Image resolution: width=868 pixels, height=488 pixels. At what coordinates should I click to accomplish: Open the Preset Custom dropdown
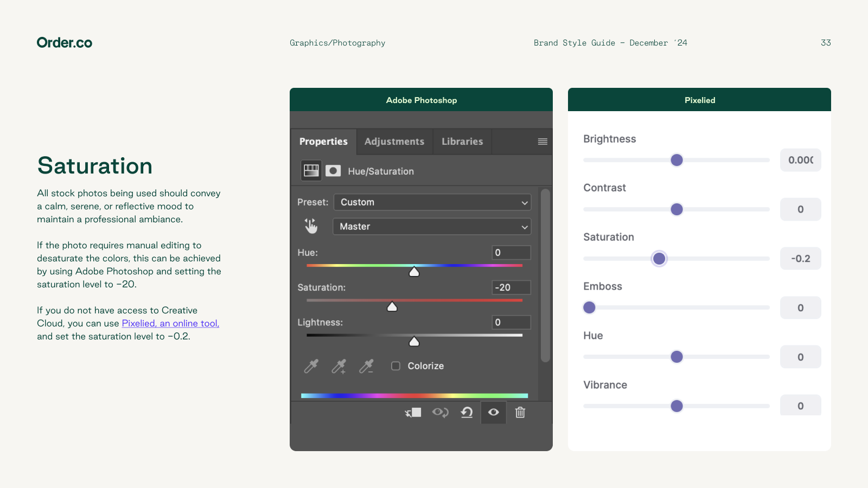coord(432,202)
